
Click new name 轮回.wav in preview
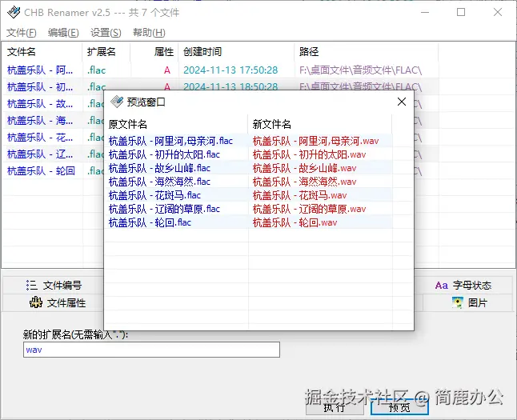[295, 222]
